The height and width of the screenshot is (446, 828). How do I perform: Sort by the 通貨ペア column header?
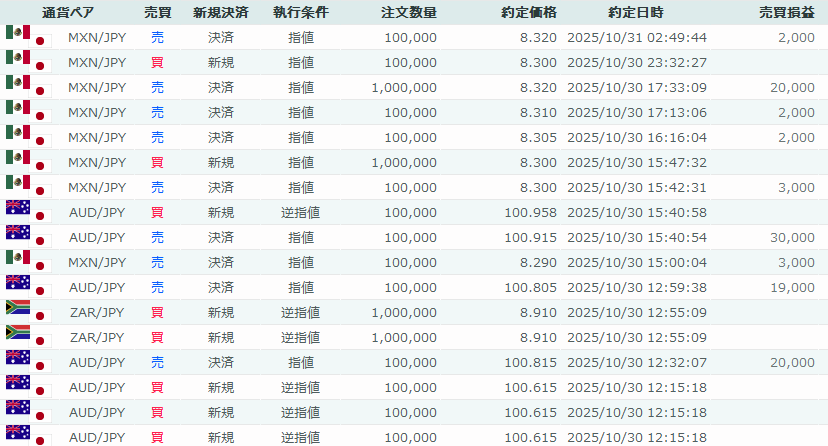[x=69, y=13]
